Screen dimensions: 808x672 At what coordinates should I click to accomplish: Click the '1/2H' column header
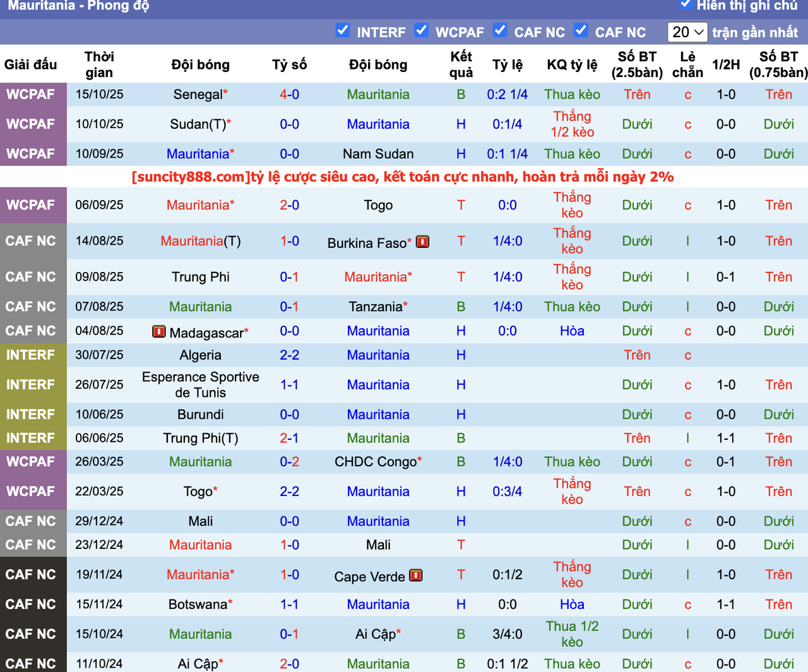click(726, 64)
